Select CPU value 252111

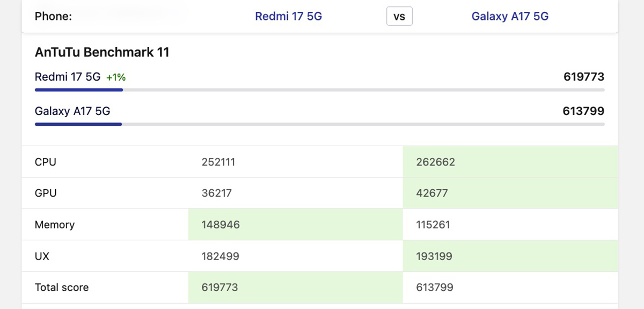click(218, 162)
